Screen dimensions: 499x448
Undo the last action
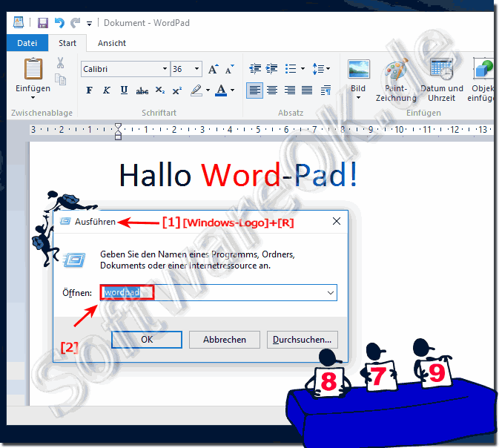[x=59, y=23]
